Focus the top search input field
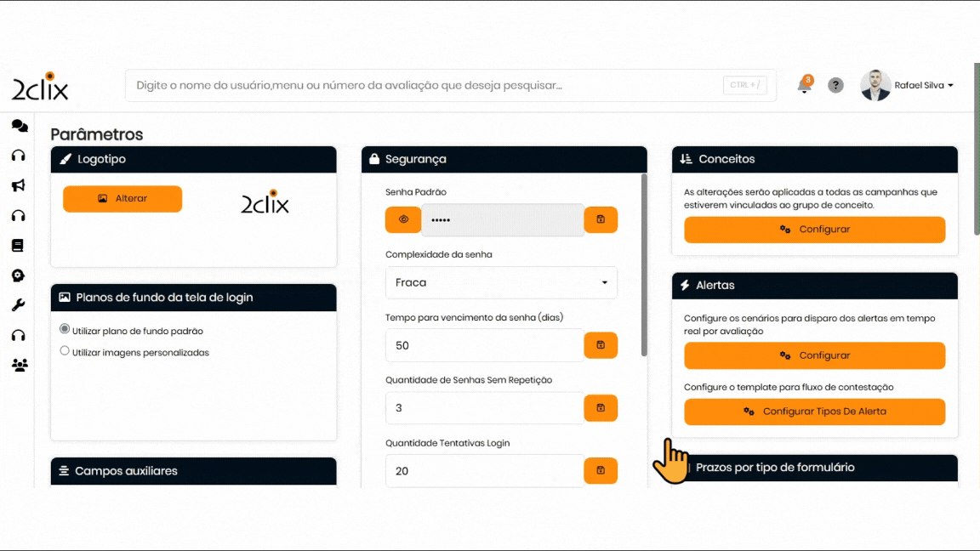The width and height of the screenshot is (980, 551). [425, 86]
